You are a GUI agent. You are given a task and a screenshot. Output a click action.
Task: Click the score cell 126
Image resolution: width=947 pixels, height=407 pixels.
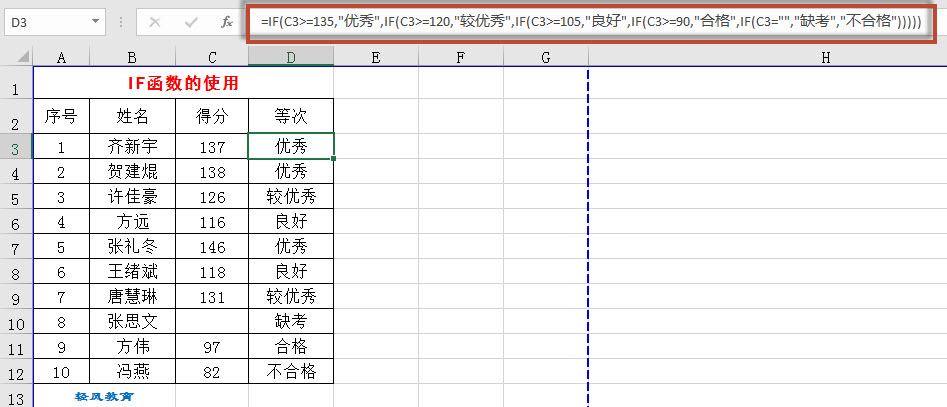[x=212, y=196]
